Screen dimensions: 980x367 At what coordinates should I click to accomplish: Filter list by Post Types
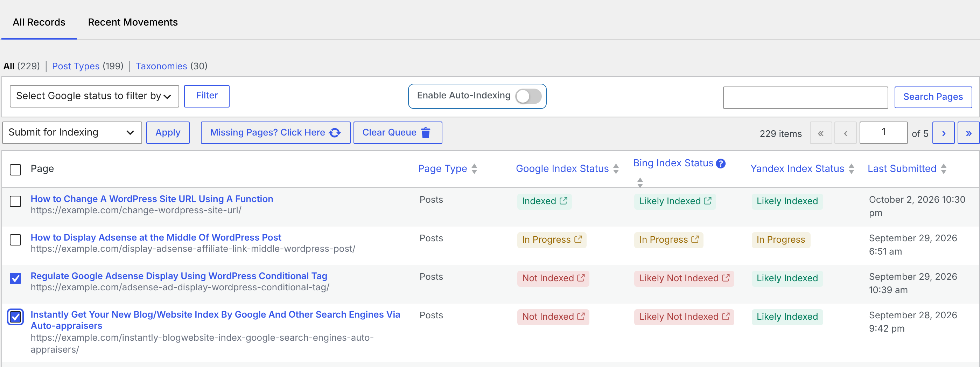point(76,66)
